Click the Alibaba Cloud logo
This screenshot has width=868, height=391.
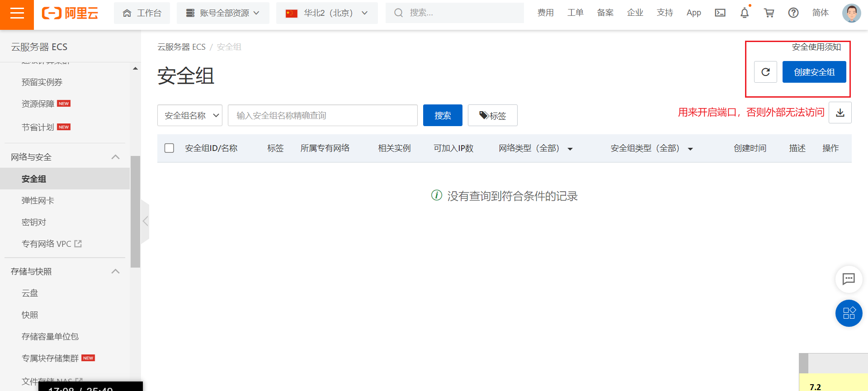[x=70, y=13]
